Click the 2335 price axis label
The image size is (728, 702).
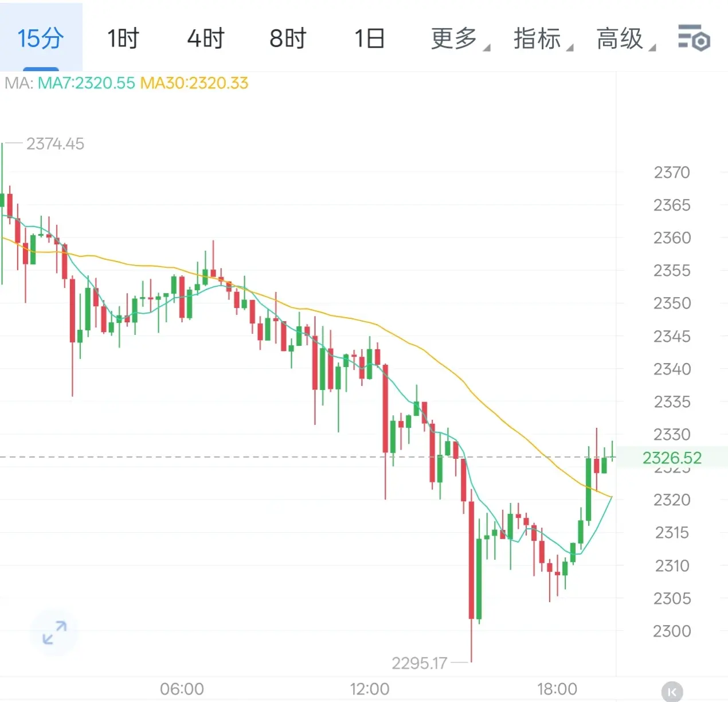pos(672,401)
